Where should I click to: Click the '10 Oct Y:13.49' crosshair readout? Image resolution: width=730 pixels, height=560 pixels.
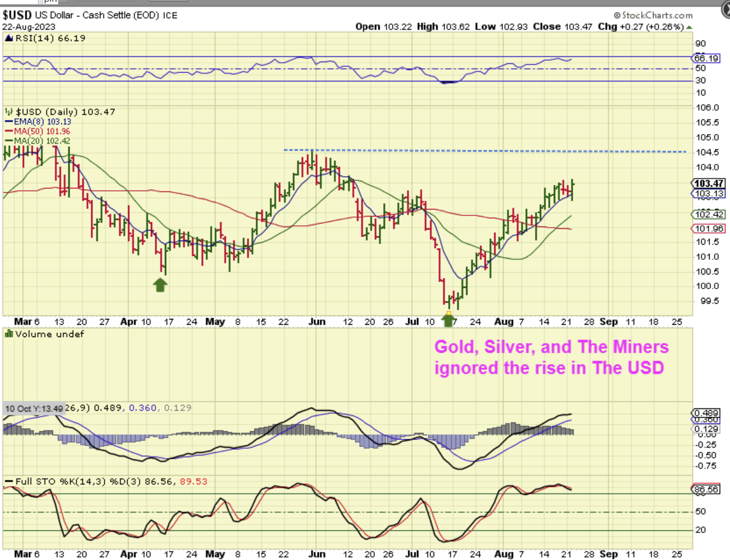[x=33, y=408]
